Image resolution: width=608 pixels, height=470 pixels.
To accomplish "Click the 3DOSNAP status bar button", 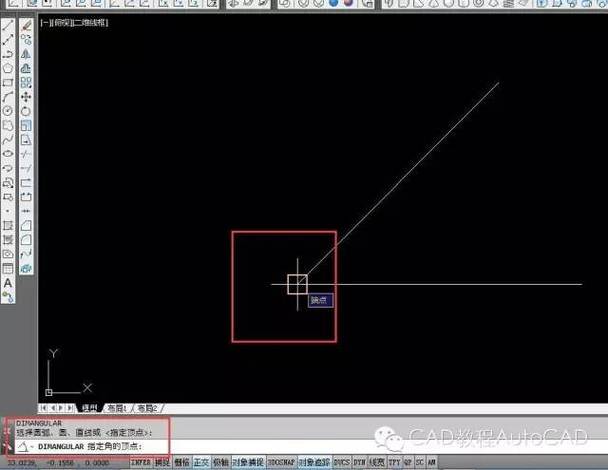I will pyautogui.click(x=282, y=462).
